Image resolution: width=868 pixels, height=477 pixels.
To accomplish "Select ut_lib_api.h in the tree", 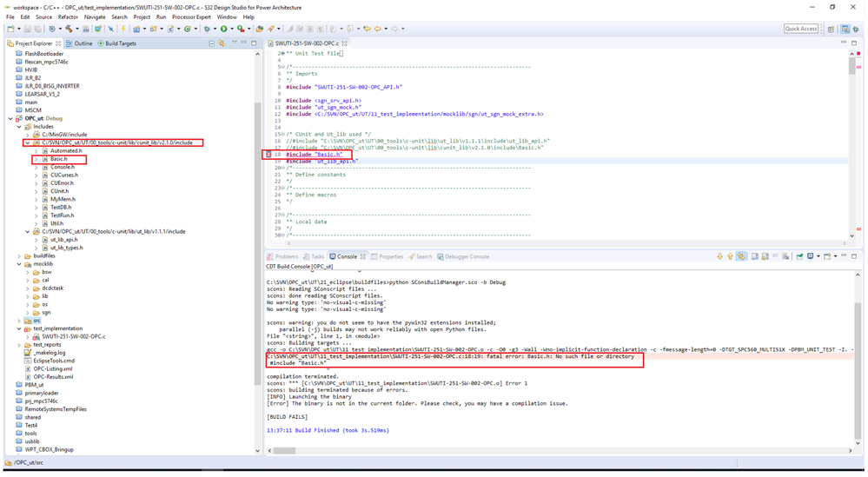I will pos(64,240).
